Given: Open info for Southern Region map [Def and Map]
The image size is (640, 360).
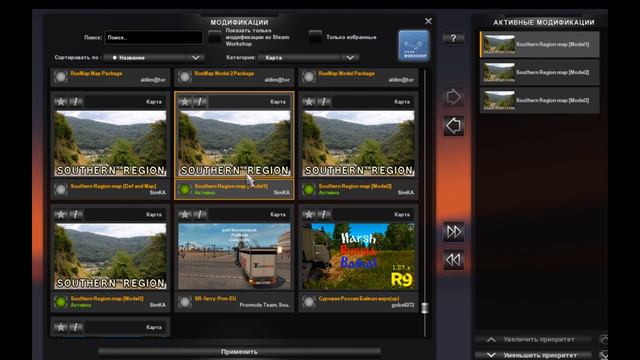Looking at the screenshot, I should [76, 102].
